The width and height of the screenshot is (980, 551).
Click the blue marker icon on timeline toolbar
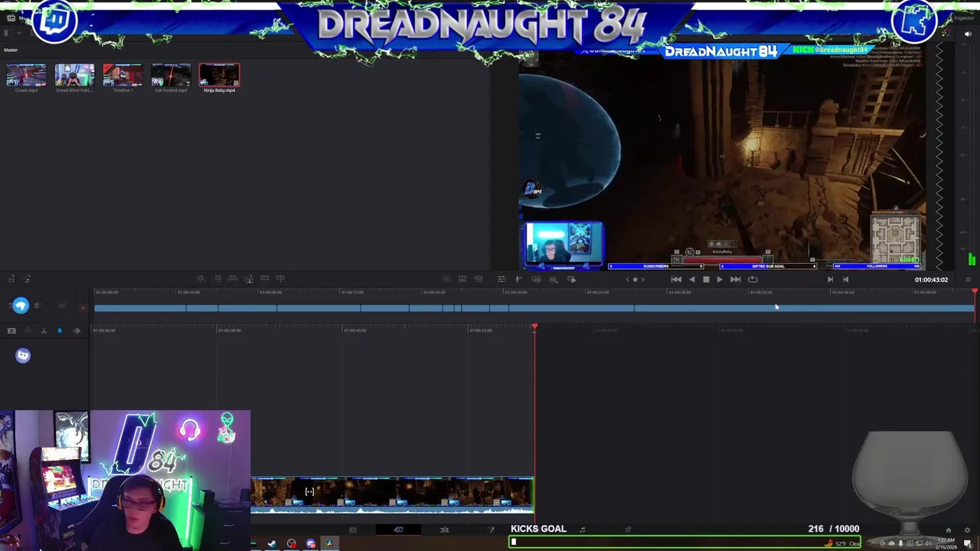(60, 331)
